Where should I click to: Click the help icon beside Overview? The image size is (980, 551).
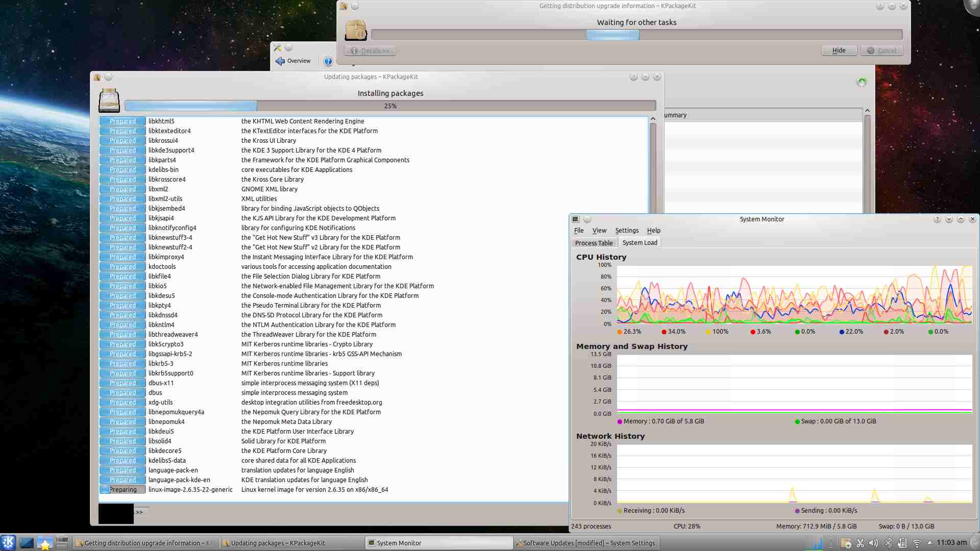click(328, 61)
